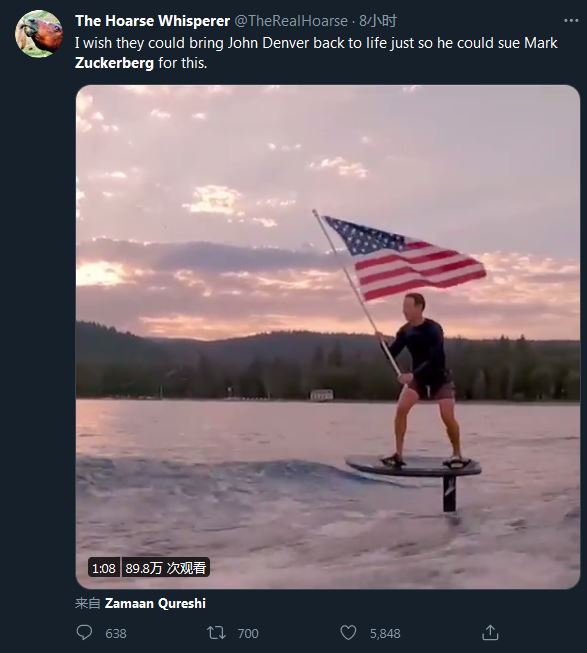Like the tweet with the heart icon
This screenshot has width=587, height=653.
pyautogui.click(x=348, y=633)
